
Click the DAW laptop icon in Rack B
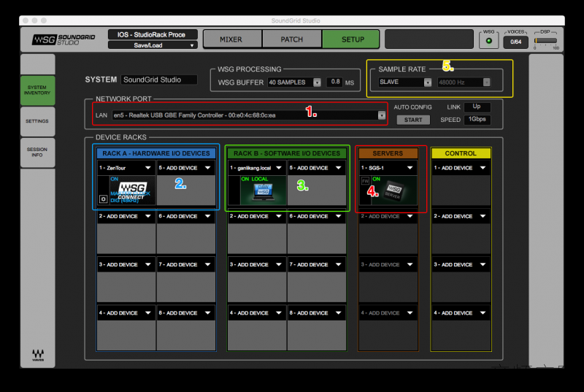263,191
